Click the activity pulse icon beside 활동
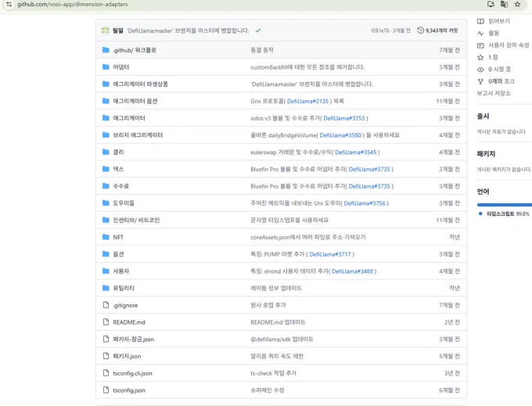This screenshot has height=406, width=532. [x=480, y=33]
